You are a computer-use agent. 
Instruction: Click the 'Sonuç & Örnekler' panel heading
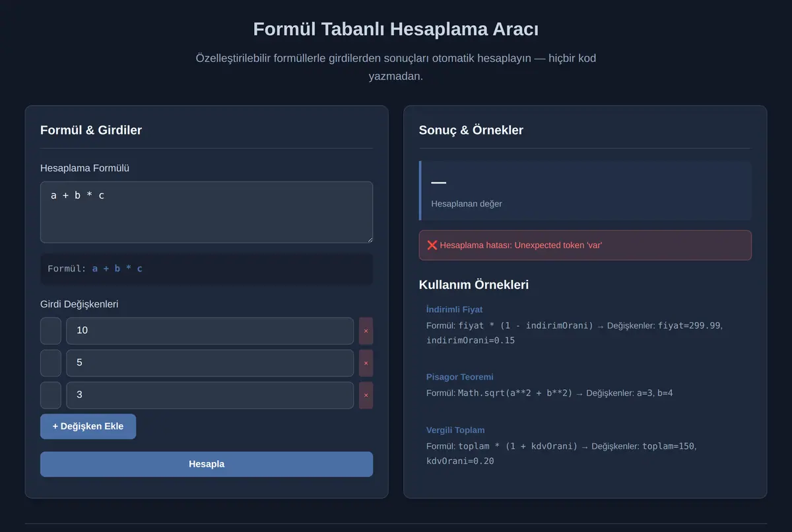pyautogui.click(x=471, y=130)
